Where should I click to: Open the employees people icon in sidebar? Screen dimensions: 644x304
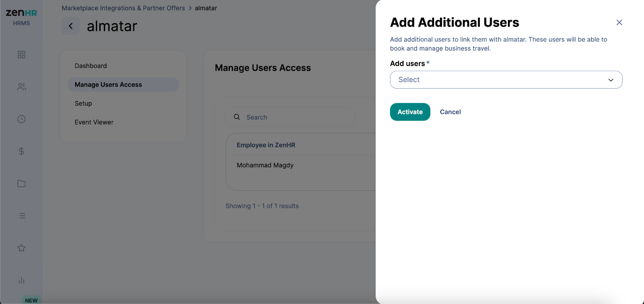21,87
